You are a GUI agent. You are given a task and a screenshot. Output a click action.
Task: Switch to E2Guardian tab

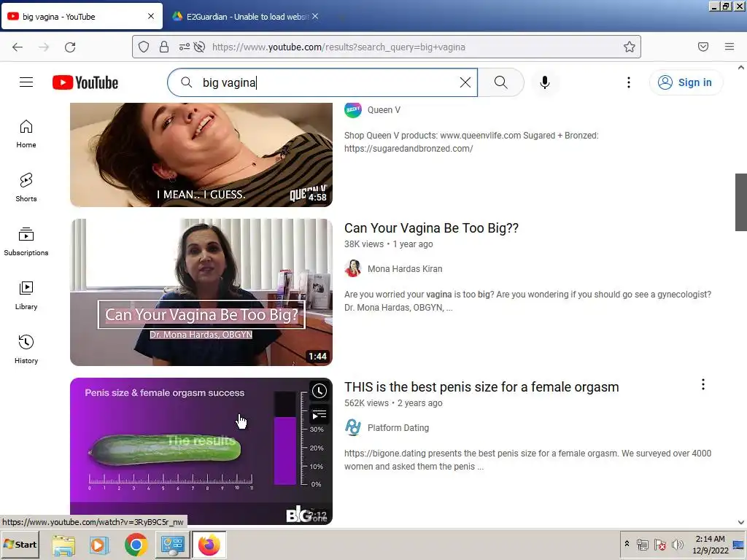tap(246, 17)
